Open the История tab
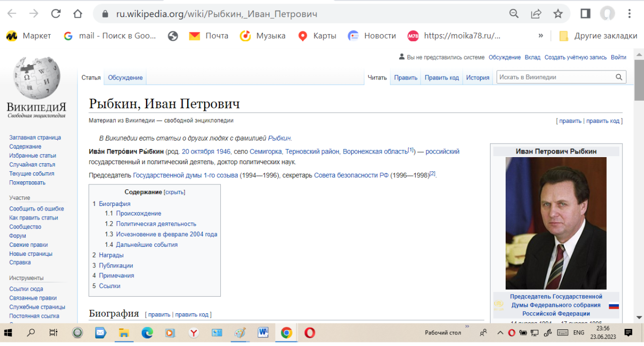 (x=477, y=78)
